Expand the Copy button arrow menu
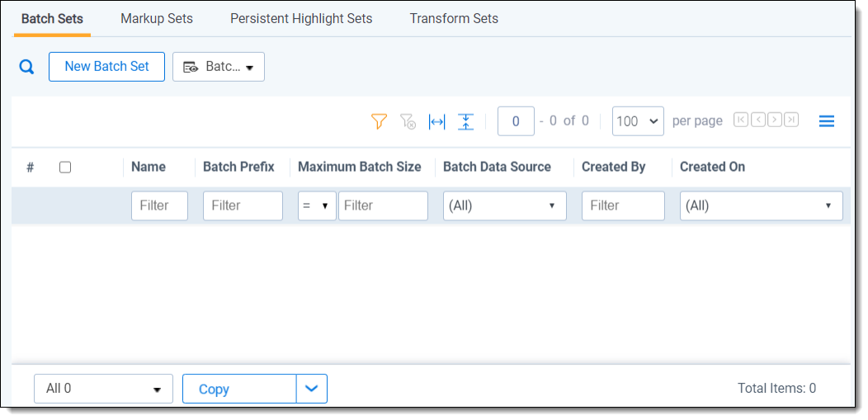Image resolution: width=868 pixels, height=420 pixels. (x=312, y=389)
